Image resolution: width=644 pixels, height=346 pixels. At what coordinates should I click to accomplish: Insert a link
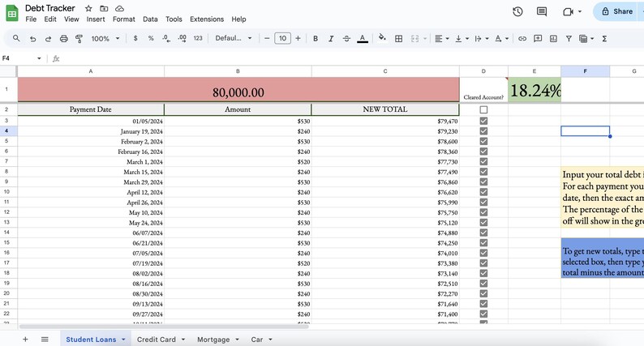pos(522,39)
